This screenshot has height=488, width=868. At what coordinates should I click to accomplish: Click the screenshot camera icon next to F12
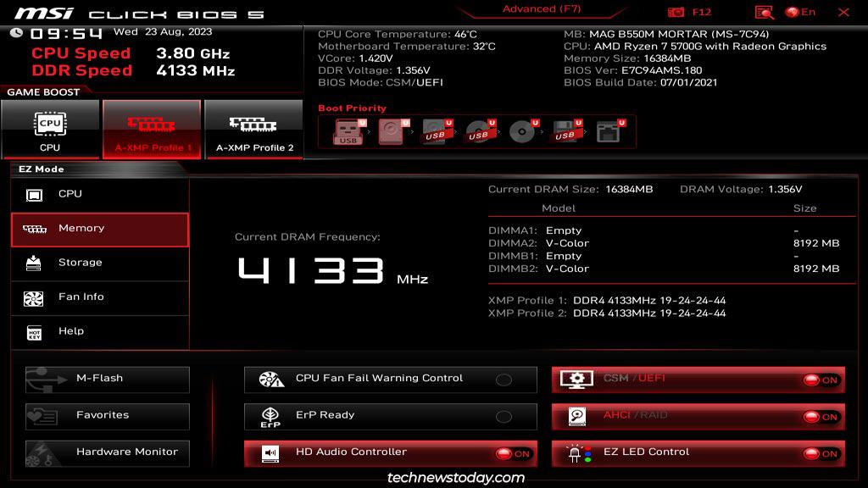[x=676, y=12]
